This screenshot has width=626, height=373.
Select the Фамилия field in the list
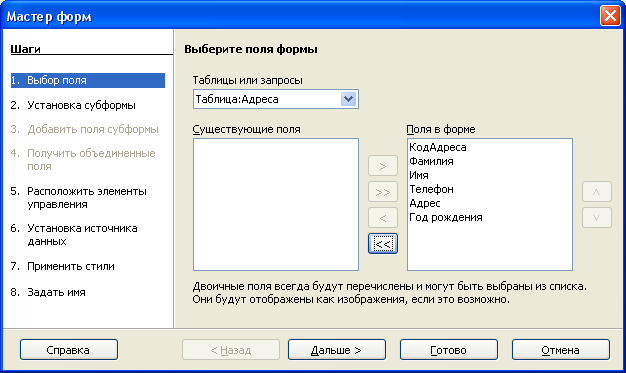431,161
